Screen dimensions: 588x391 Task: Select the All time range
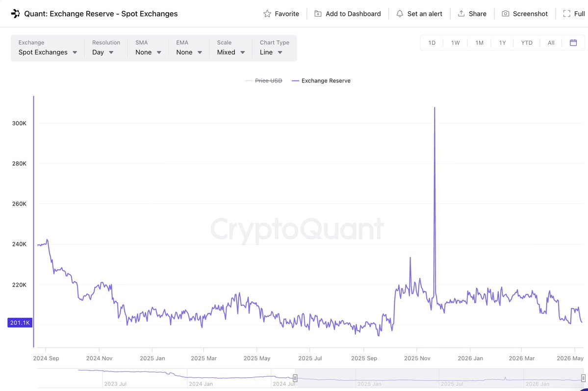[x=551, y=43]
